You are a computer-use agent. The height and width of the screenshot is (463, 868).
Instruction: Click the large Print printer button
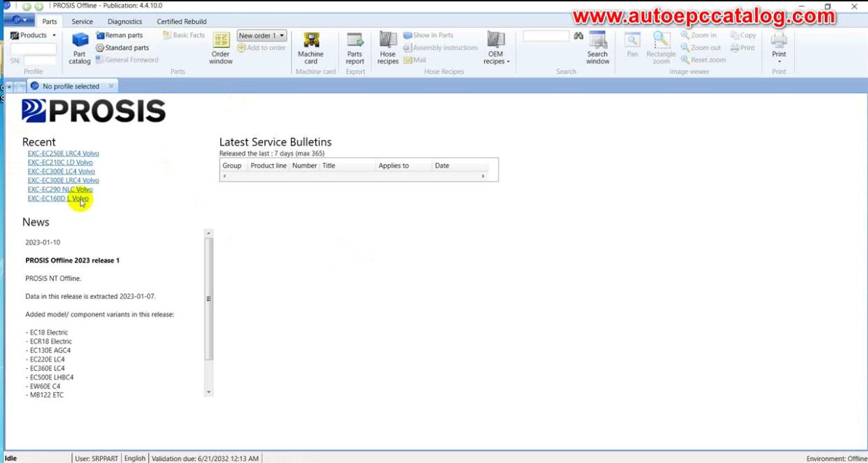tap(779, 47)
